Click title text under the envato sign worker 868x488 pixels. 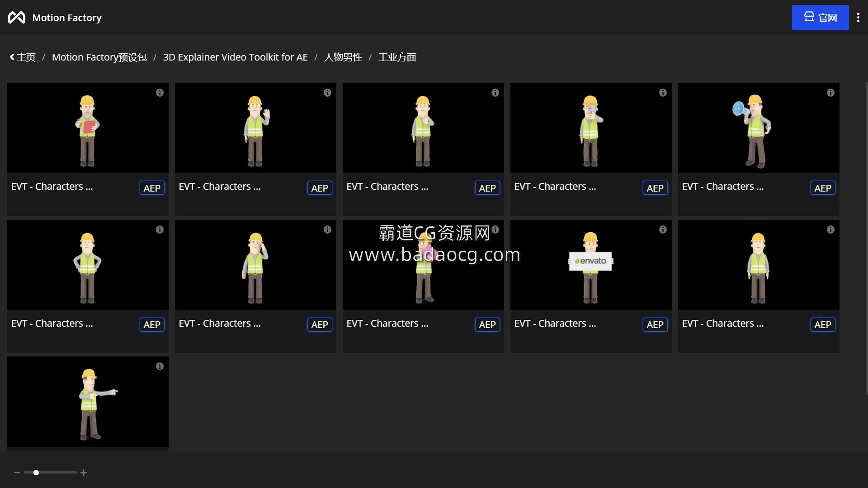(555, 323)
